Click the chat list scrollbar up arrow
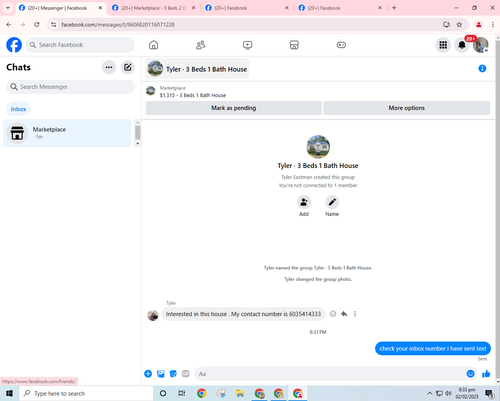This screenshot has width=500, height=401. 137,123
